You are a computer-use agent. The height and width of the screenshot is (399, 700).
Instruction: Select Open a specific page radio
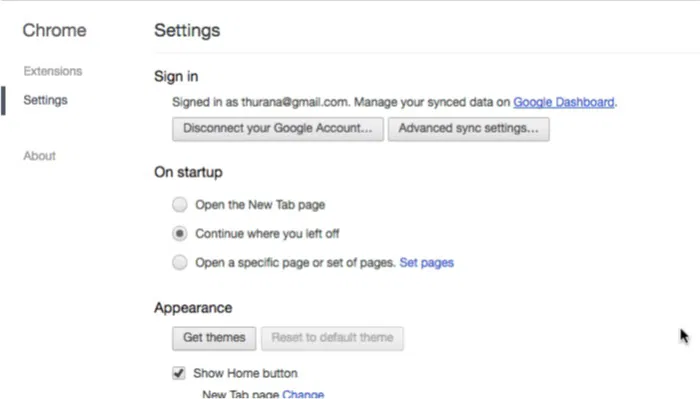click(179, 262)
